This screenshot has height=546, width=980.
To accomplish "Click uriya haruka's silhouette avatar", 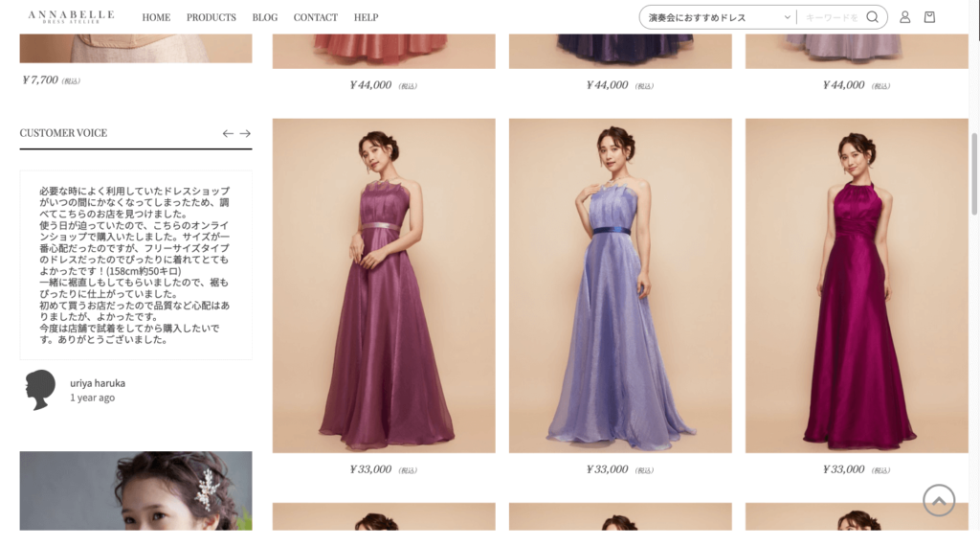I will (40, 390).
